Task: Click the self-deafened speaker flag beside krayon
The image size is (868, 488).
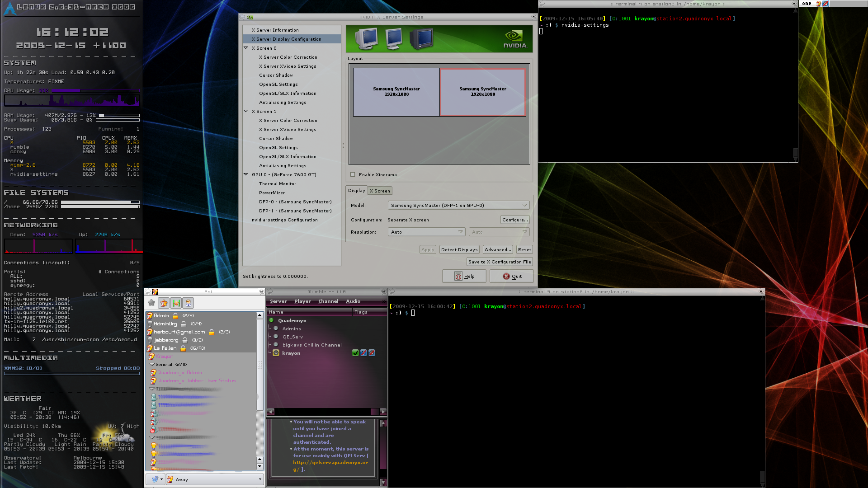Action: tap(372, 353)
